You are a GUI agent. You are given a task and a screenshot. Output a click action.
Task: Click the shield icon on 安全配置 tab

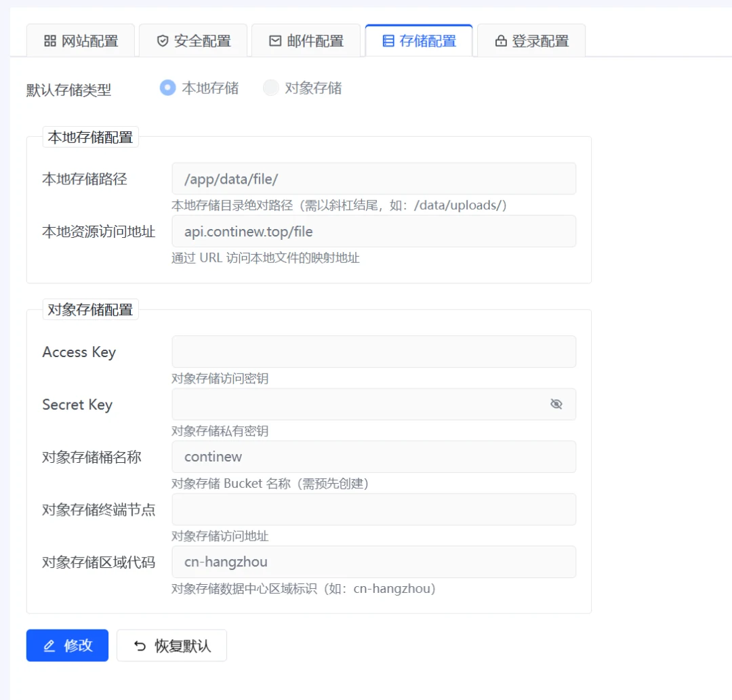pos(163,41)
